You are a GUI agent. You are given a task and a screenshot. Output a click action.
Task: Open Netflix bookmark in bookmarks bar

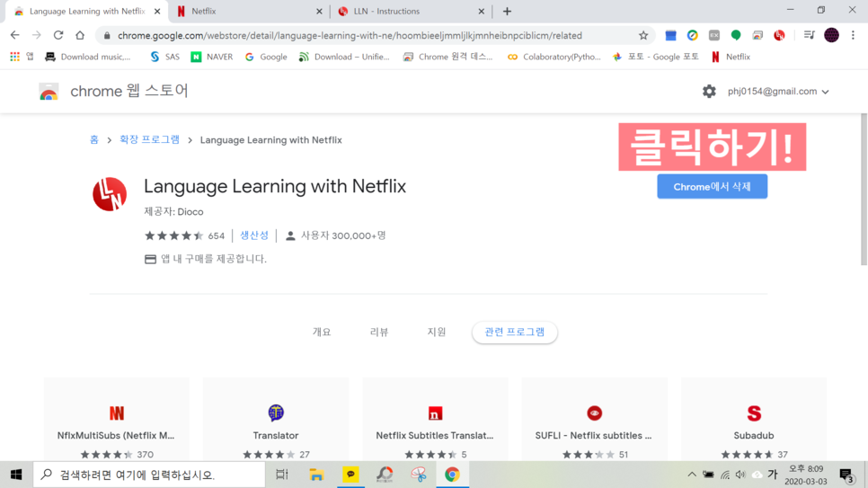pos(731,57)
